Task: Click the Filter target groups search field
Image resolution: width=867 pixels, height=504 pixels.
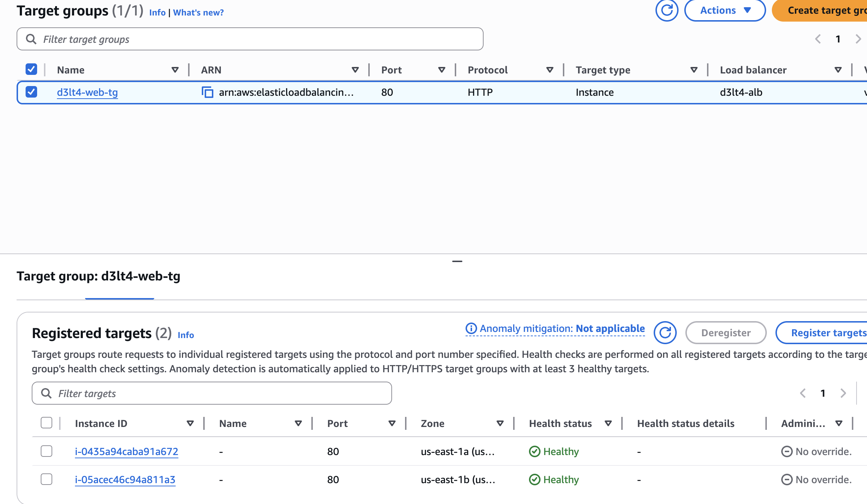Action: (250, 39)
